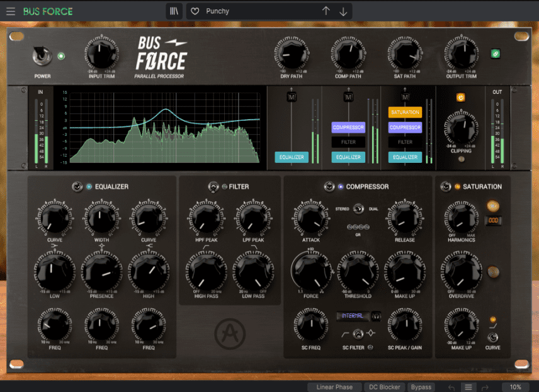Flip the SC Filter type switch

click(x=358, y=333)
